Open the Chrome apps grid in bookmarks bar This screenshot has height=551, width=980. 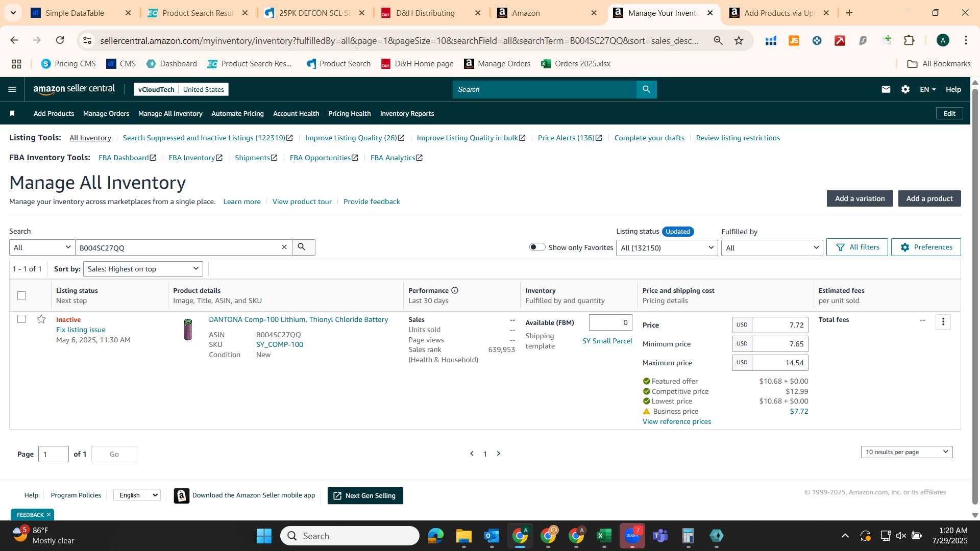(16, 64)
